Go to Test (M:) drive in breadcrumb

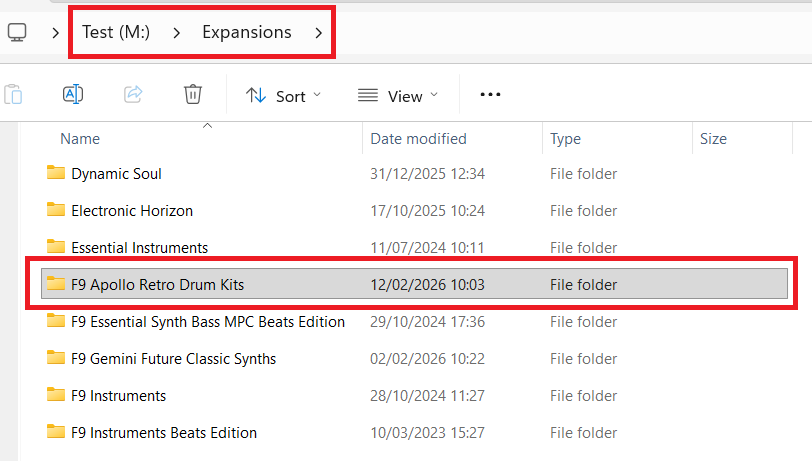[x=116, y=32]
